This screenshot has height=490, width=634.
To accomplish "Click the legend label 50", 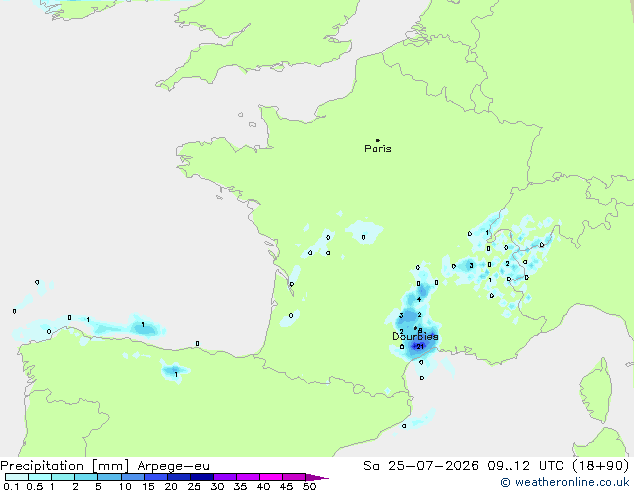I will tap(310, 486).
